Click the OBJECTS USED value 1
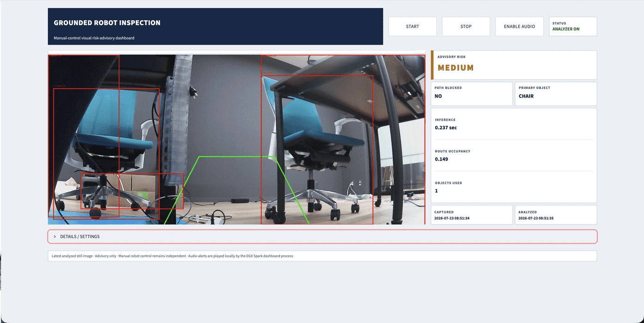Image resolution: width=644 pixels, height=323 pixels. coord(436,190)
